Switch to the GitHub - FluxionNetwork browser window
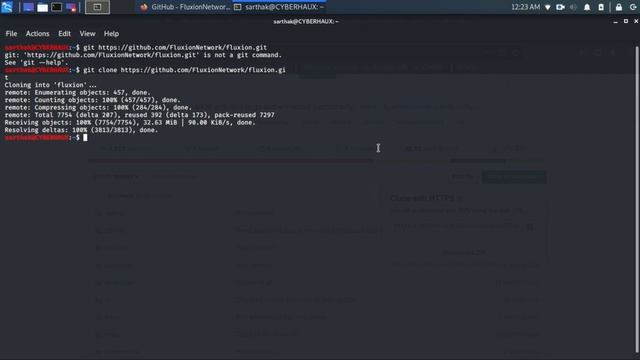The image size is (640, 360). point(185,7)
